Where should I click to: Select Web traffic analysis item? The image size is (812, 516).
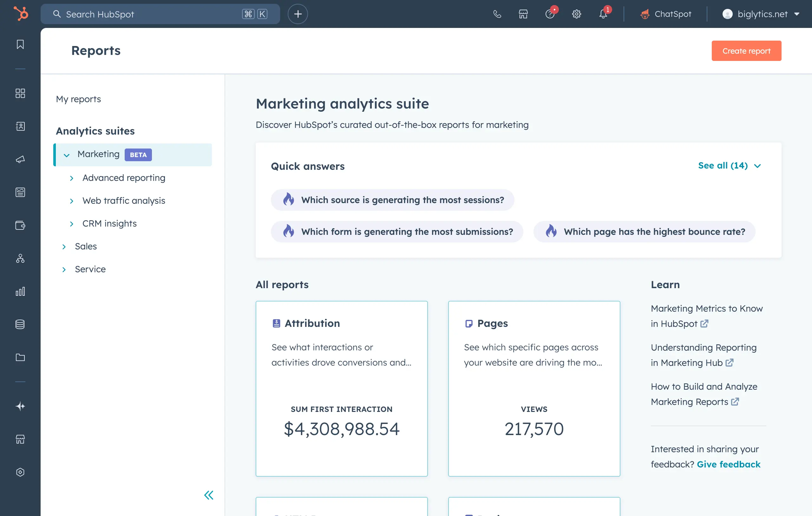(x=124, y=201)
